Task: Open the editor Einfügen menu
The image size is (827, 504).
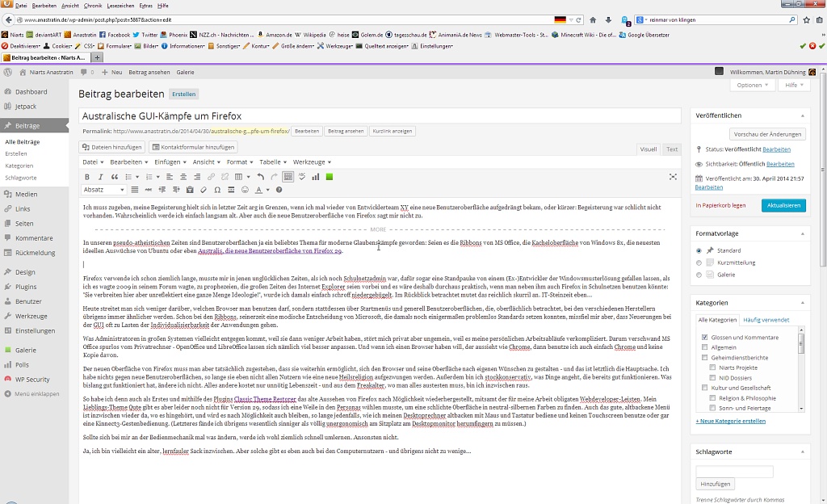Action: point(170,162)
